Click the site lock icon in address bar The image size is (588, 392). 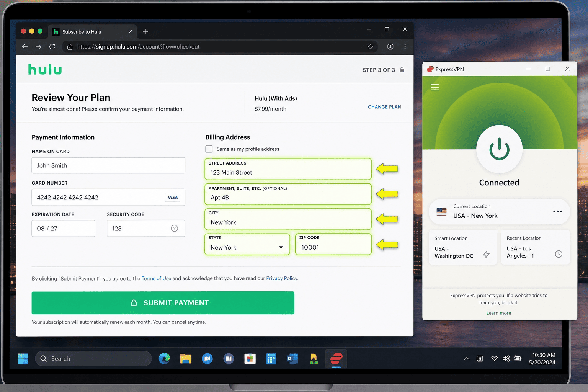click(70, 47)
